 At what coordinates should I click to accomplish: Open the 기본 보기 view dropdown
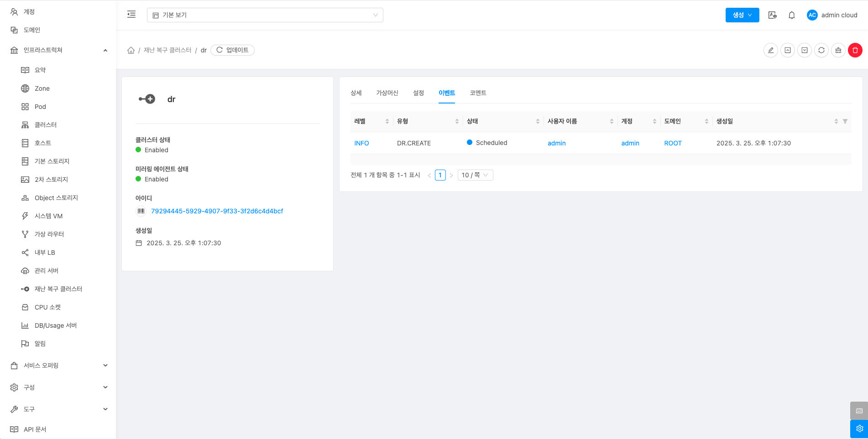click(x=265, y=15)
